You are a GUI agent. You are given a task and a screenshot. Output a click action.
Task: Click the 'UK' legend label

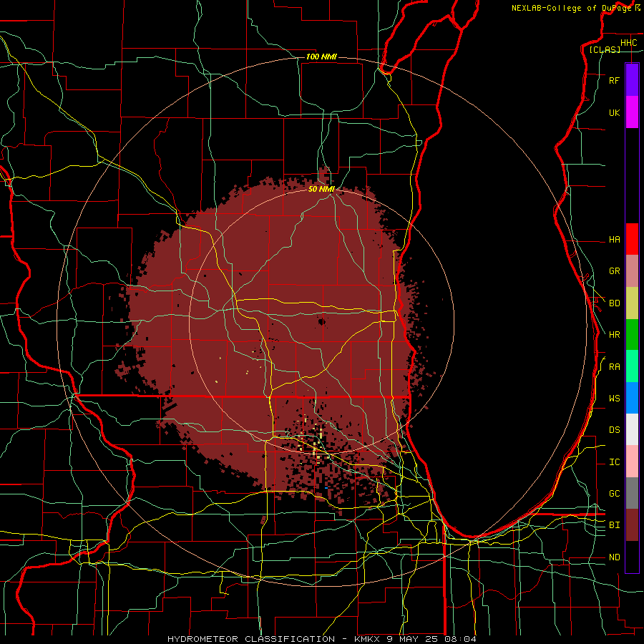pos(614,113)
